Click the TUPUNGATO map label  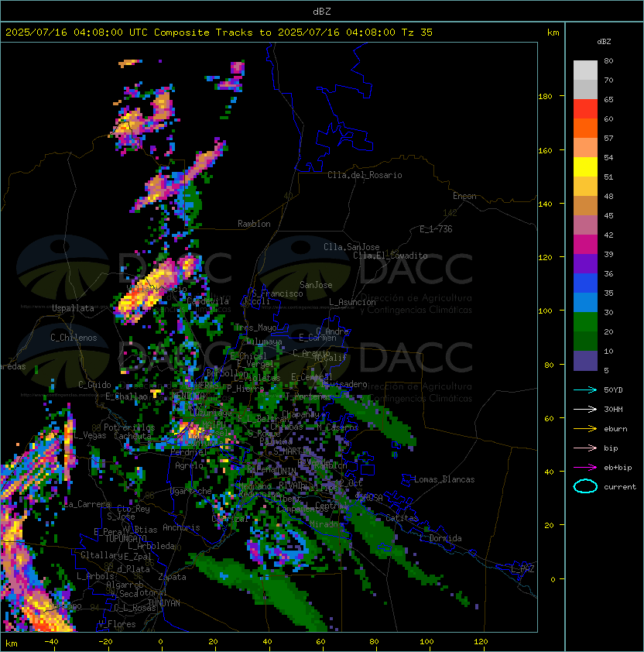126,538
